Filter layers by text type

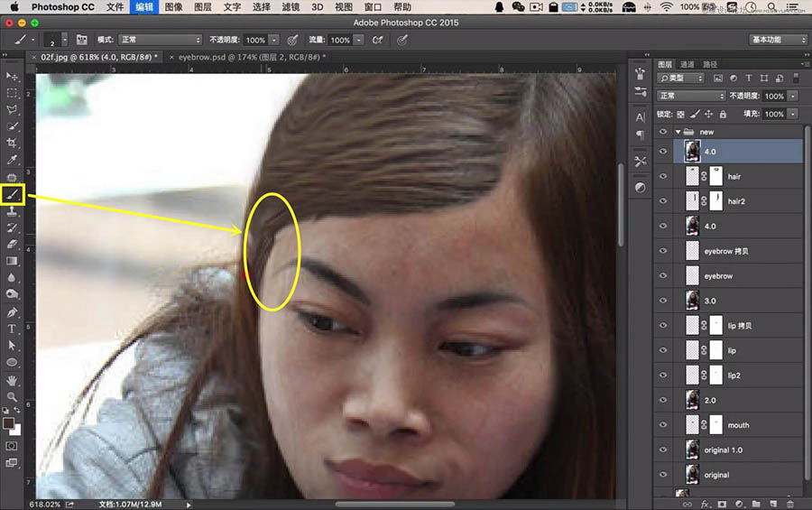click(x=749, y=79)
